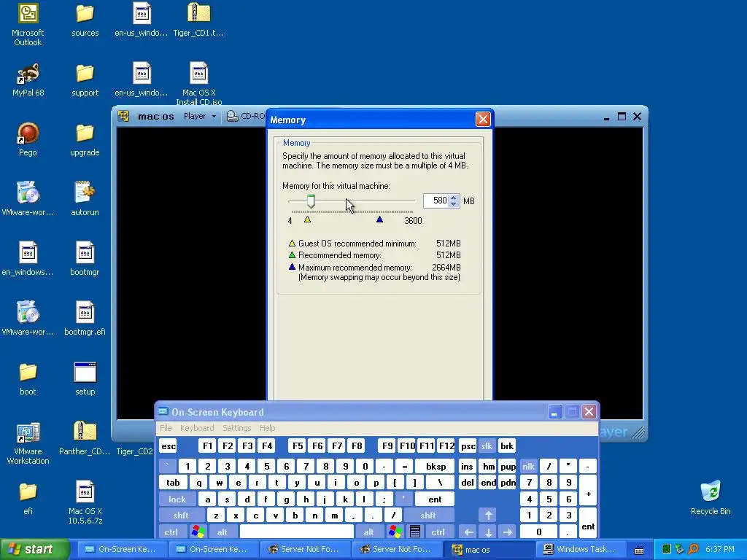
Task: Select the Panther_CD archive icon
Action: 85,438
